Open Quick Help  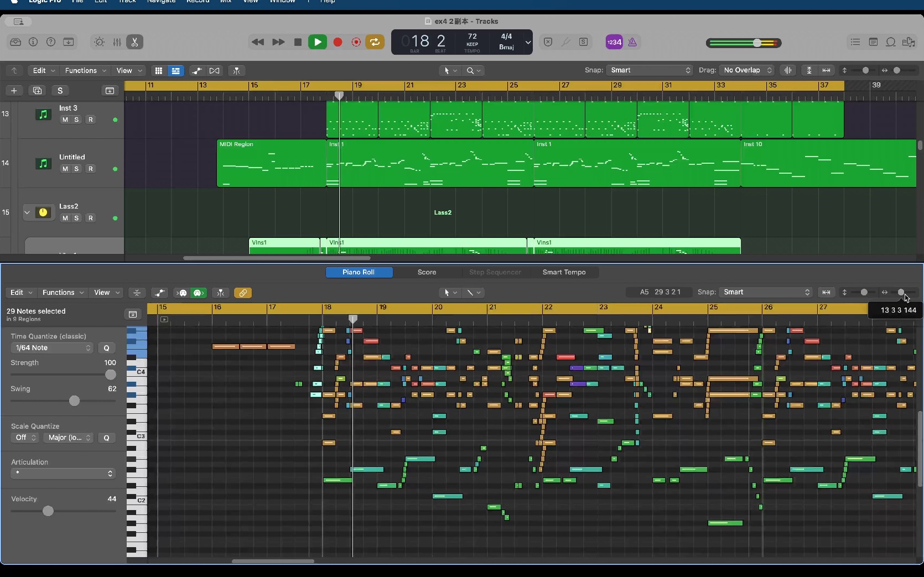(51, 42)
